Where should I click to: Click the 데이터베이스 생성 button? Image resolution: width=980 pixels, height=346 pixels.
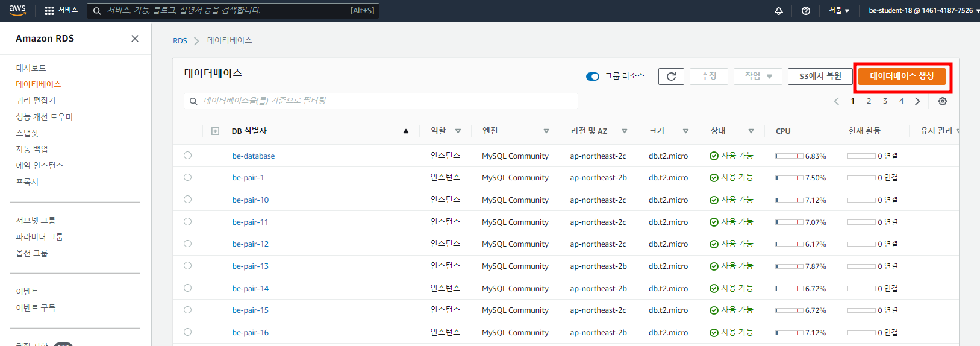pos(902,77)
